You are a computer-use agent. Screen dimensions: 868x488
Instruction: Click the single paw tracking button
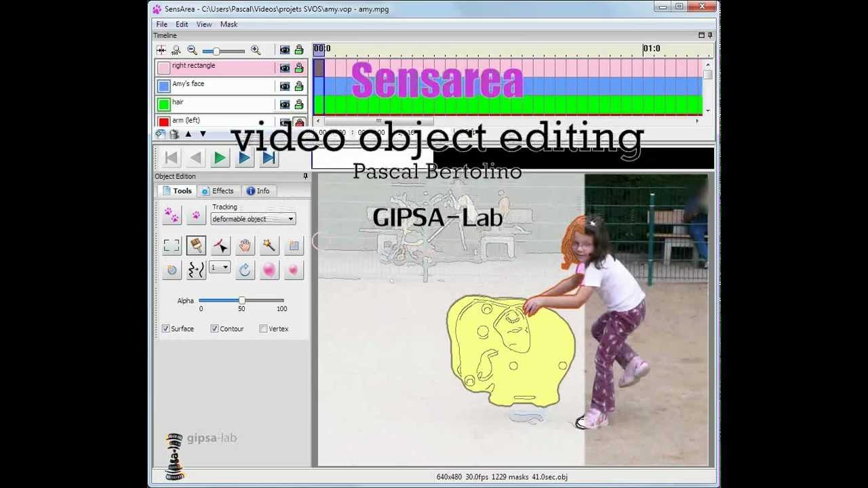tap(196, 216)
